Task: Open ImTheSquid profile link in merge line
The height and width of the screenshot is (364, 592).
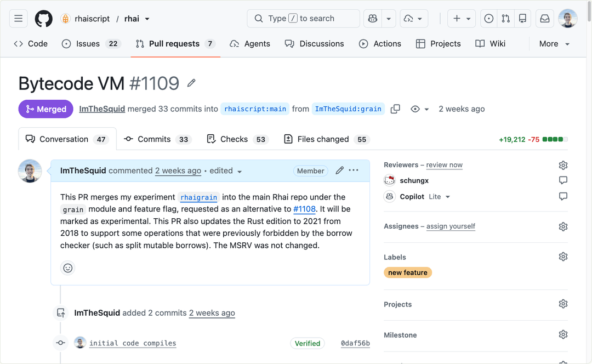Action: (x=102, y=109)
